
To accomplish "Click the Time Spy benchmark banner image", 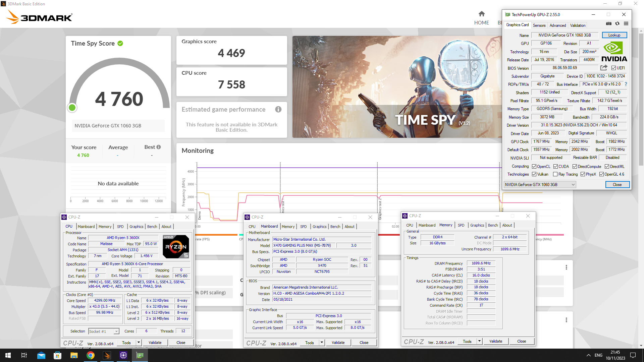I will click(x=397, y=87).
